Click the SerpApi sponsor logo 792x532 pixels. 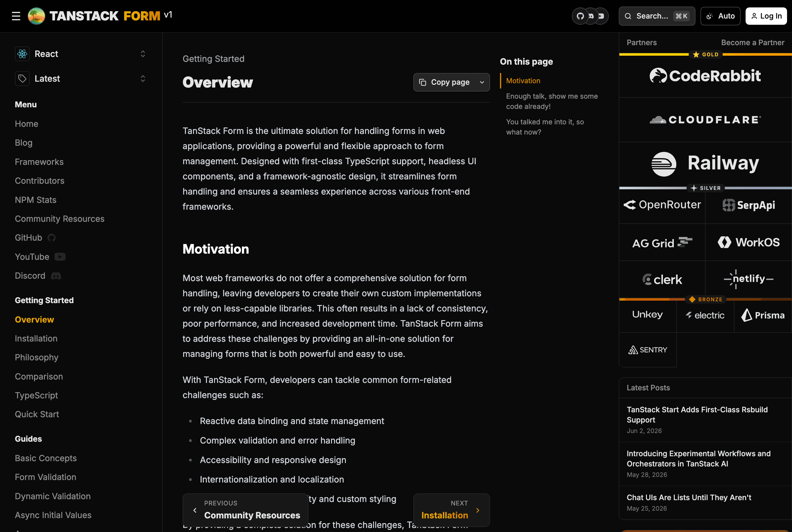click(x=749, y=205)
